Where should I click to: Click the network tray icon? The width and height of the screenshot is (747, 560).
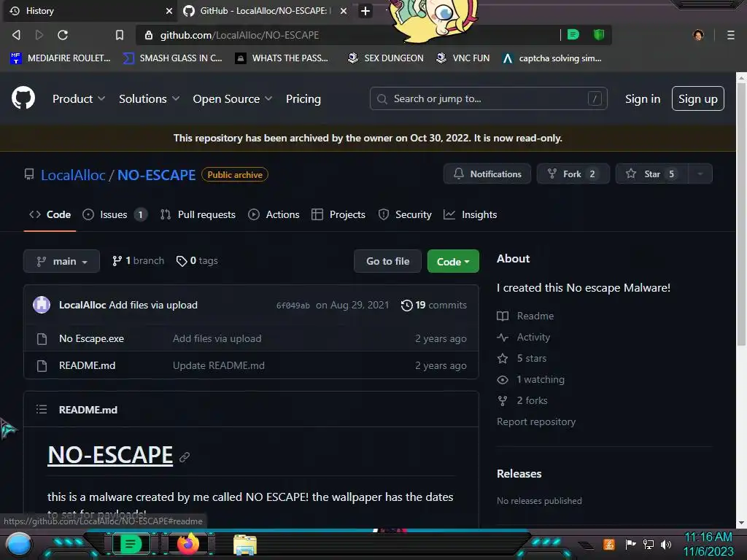coord(649,544)
